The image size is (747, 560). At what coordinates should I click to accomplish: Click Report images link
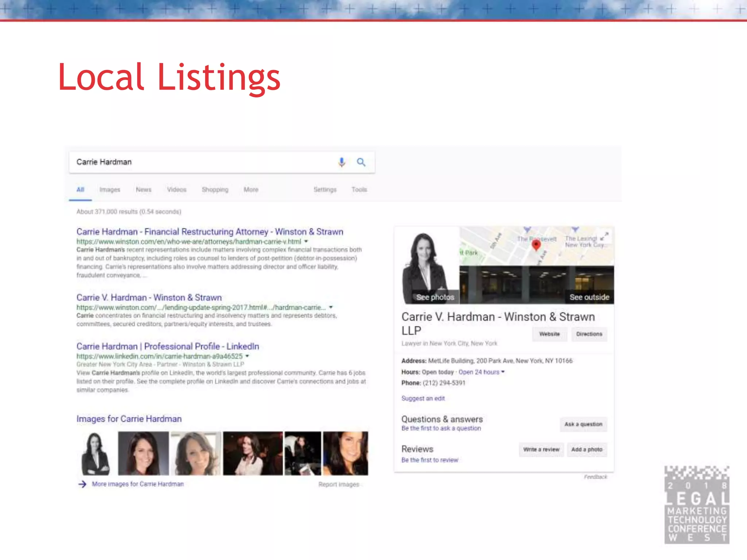coord(338,485)
